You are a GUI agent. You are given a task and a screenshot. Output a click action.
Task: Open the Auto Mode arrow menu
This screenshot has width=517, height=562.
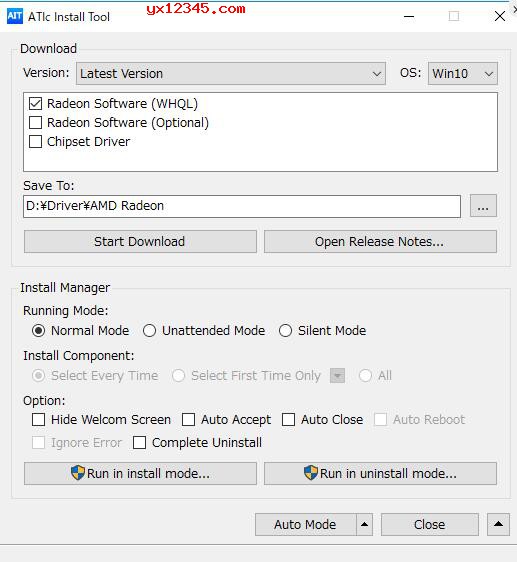coord(365,524)
